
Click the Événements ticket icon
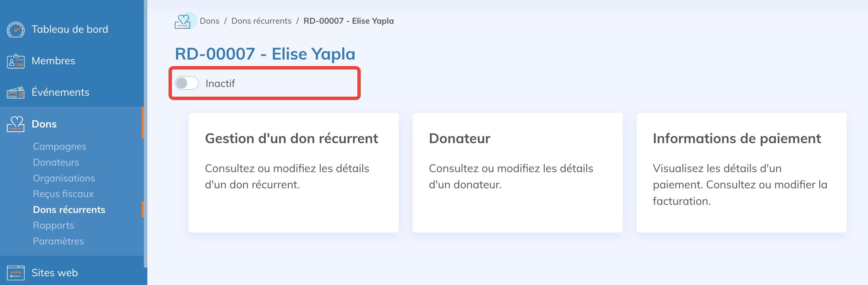coord(16,92)
